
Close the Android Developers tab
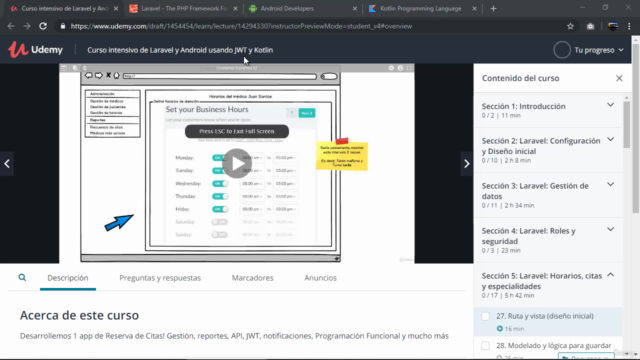pyautogui.click(x=355, y=9)
